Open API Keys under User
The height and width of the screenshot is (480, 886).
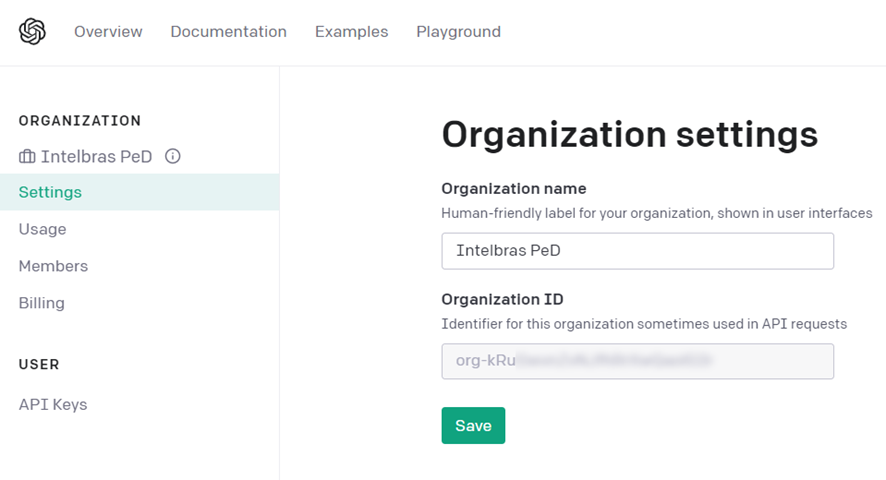[53, 405]
